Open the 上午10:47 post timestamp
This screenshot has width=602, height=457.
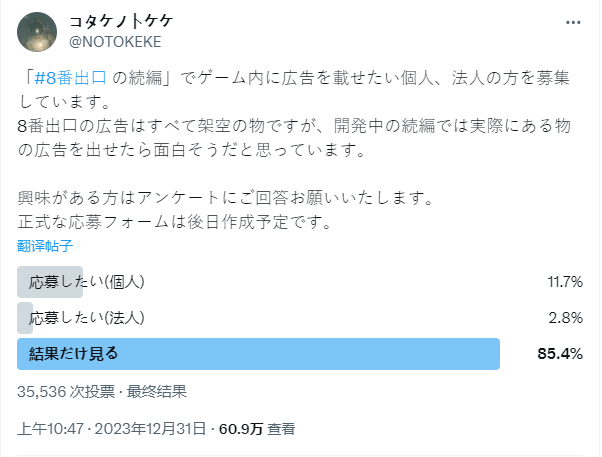(50, 429)
